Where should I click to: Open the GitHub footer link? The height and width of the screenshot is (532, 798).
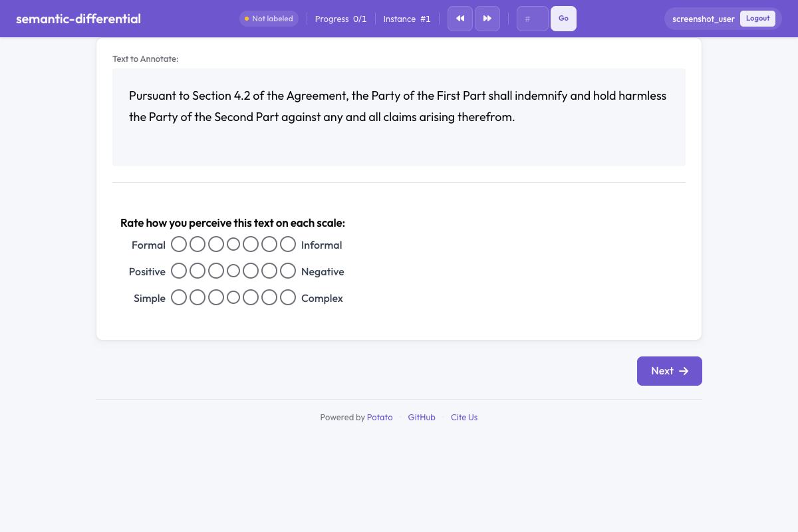click(422, 418)
